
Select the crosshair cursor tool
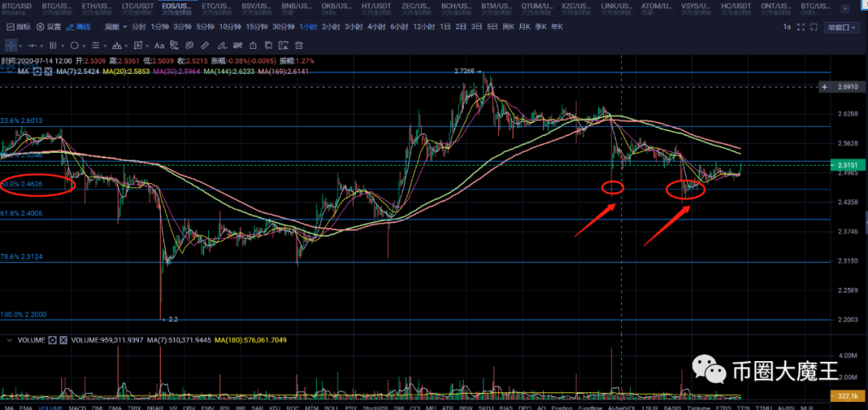point(11,46)
